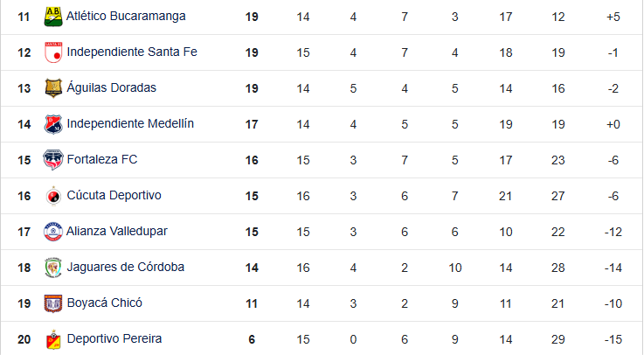Image resolution: width=644 pixels, height=355 pixels.
Task: Click the Atlético Bucaramanga team crest
Action: tap(53, 16)
